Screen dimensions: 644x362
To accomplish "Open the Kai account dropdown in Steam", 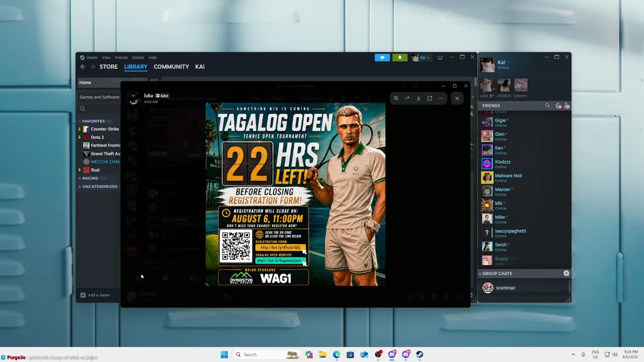I will (x=421, y=57).
